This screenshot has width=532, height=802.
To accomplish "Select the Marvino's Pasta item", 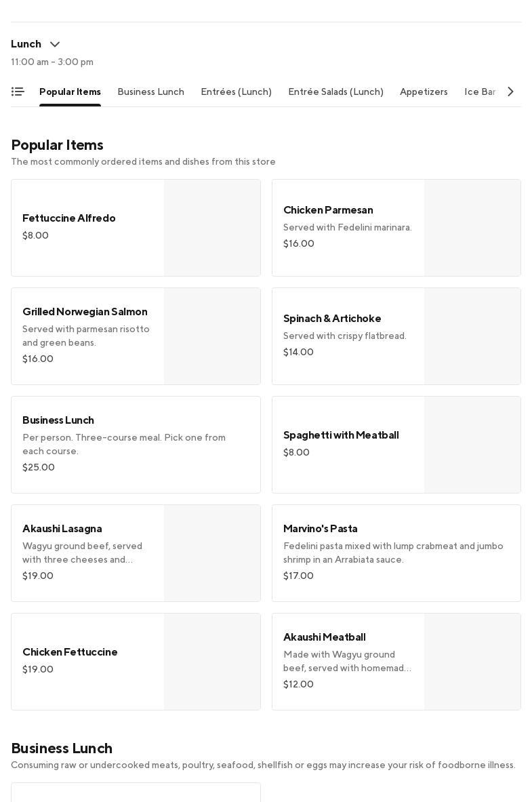I will coord(396,553).
